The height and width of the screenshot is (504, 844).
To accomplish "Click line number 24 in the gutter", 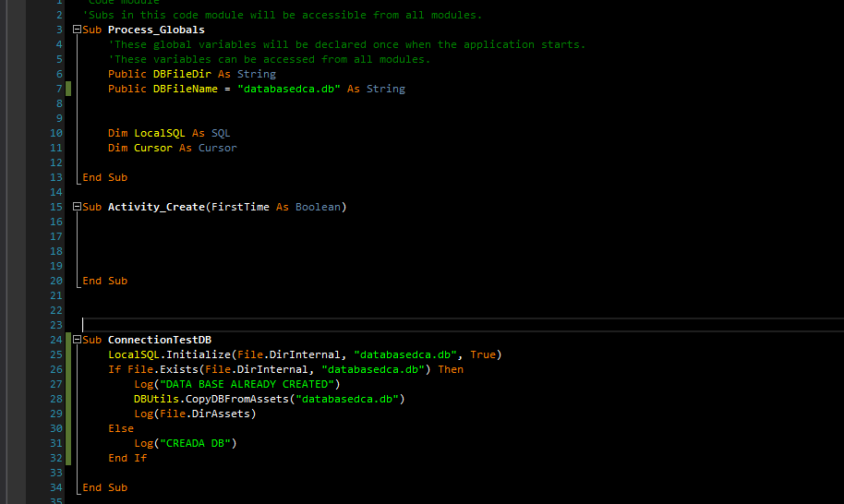I will point(56,340).
